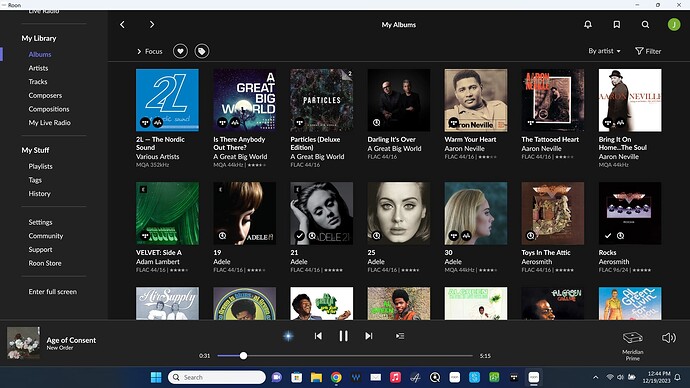Click Enter full screen
Viewport: 690px width, 388px height.
coord(52,292)
